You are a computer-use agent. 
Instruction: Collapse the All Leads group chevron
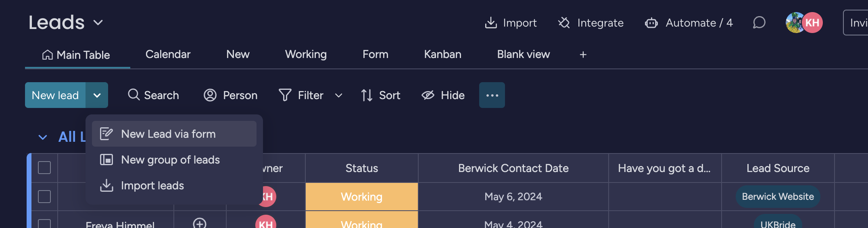[x=43, y=137]
